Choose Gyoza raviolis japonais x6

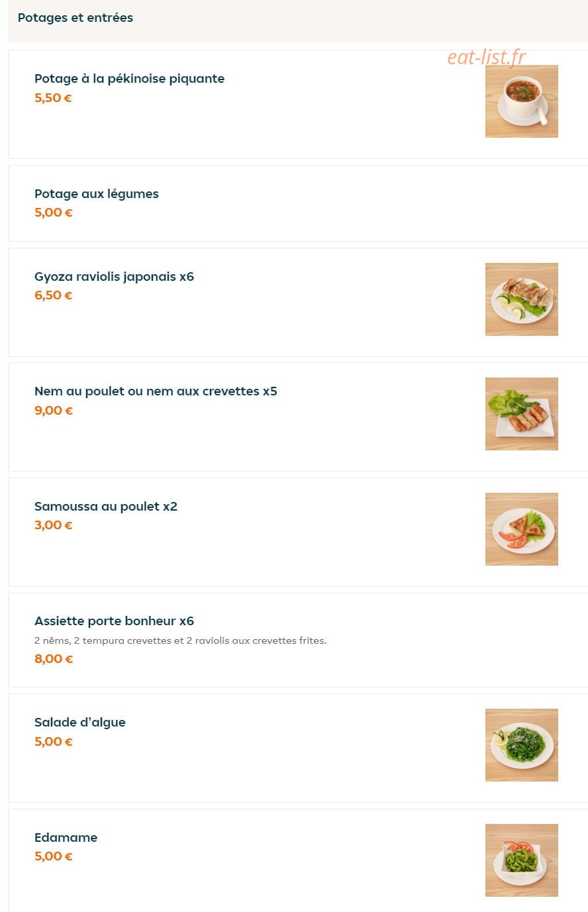(114, 277)
